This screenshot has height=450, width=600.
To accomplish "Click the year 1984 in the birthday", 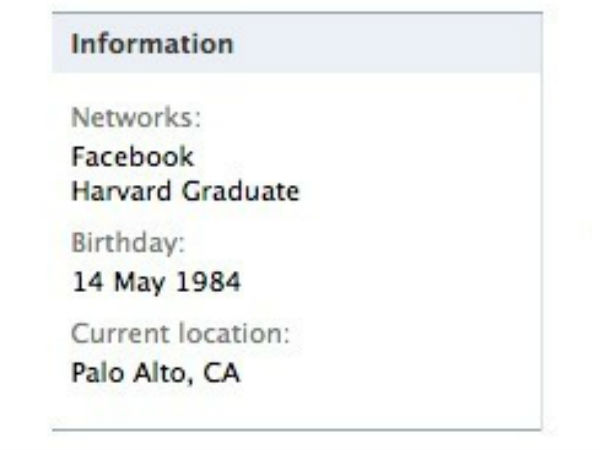I will pyautogui.click(x=210, y=282).
